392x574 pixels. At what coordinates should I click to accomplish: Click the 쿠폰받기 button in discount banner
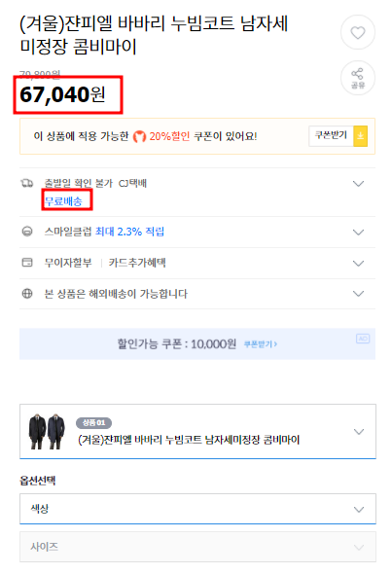click(x=331, y=136)
